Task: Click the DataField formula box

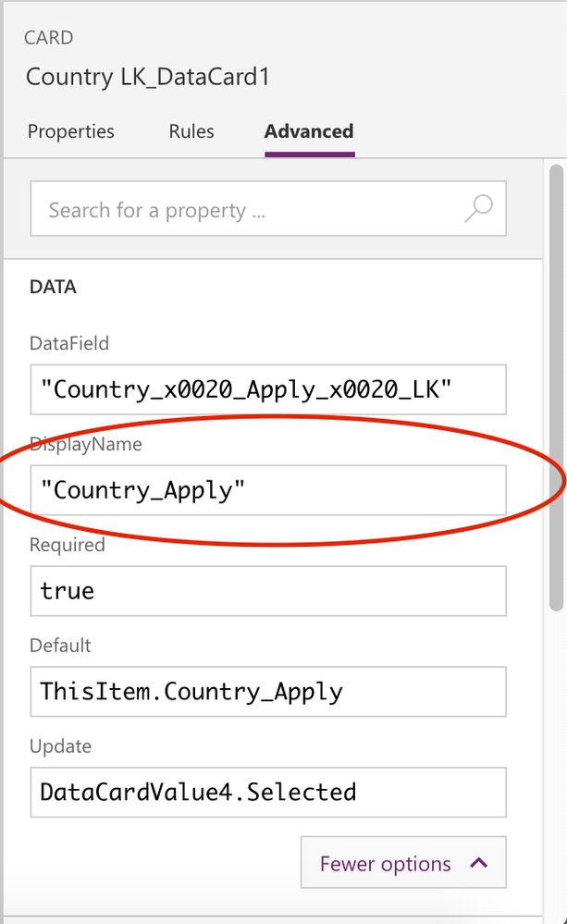Action: pos(268,389)
